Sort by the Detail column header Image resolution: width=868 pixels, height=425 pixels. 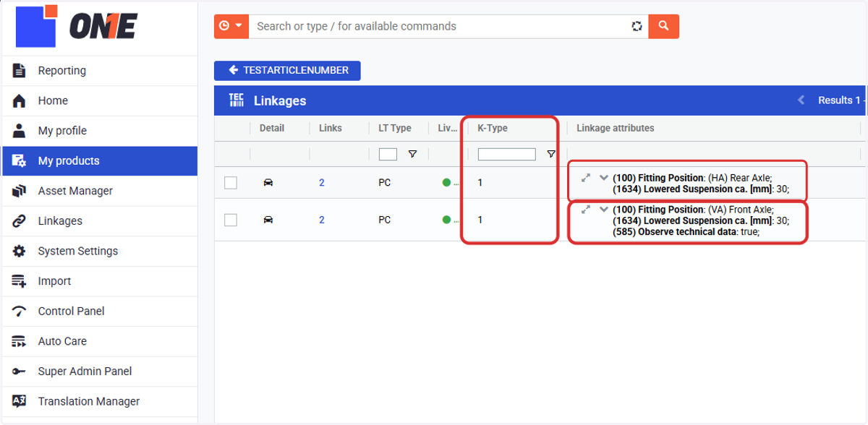272,128
